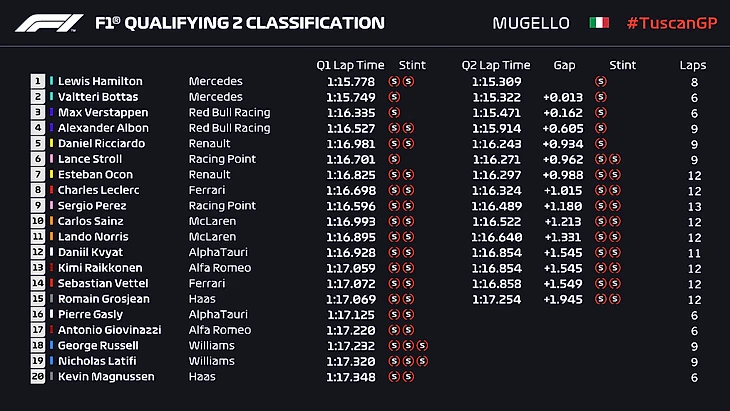
Task: Click the Q2 Lap Time column header
Action: tap(496, 65)
